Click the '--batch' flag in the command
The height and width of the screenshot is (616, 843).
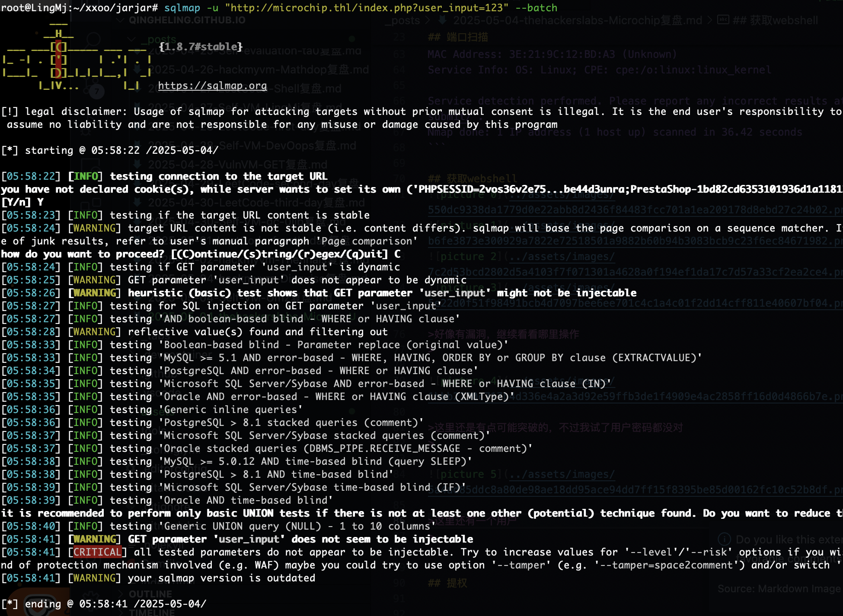(x=536, y=8)
